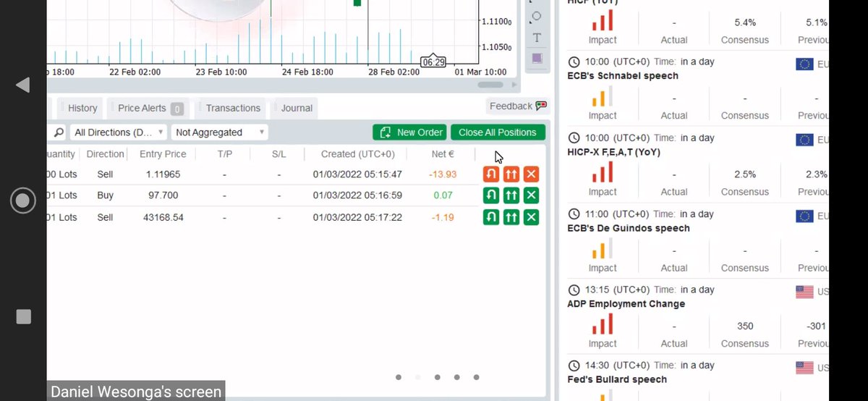Select the second pagination dot

coord(418,377)
